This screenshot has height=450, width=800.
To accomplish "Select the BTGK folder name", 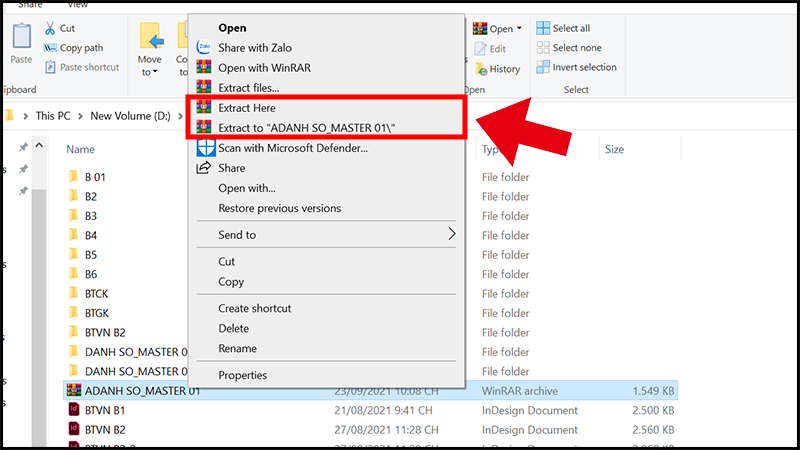I will click(x=96, y=313).
